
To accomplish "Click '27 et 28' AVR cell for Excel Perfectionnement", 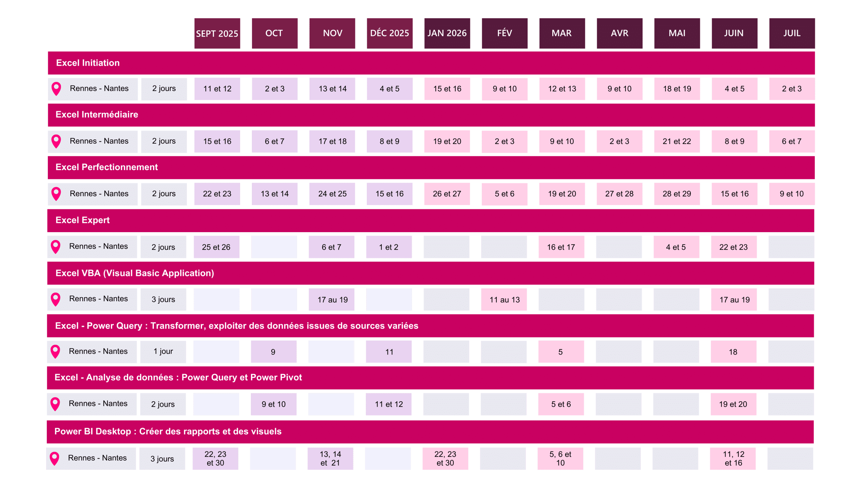I will [619, 194].
